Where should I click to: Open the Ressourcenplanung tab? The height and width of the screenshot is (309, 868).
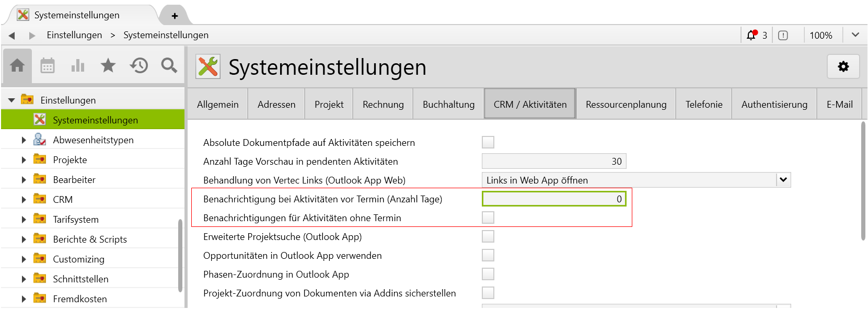click(626, 105)
